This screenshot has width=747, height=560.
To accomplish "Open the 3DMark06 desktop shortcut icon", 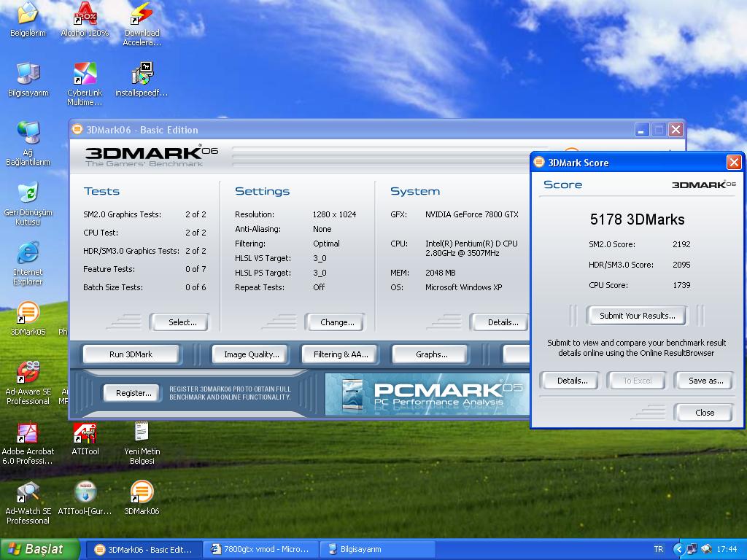I will click(142, 493).
